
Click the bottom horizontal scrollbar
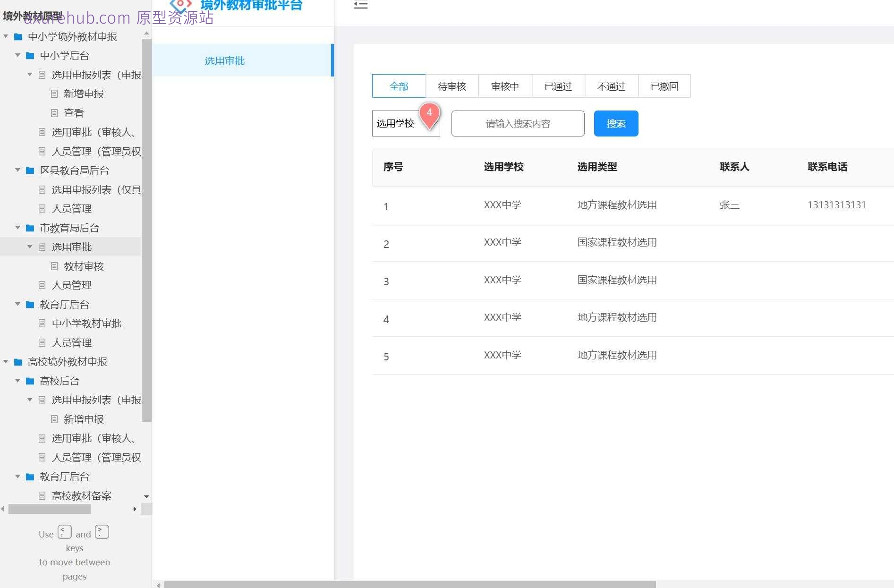(x=410, y=584)
